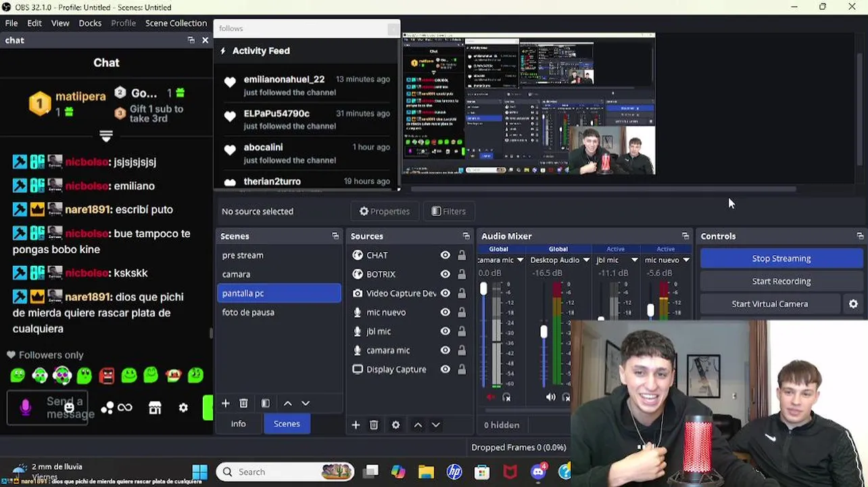
Task: Open source properties gear in Sources toolbar
Action: point(395,425)
